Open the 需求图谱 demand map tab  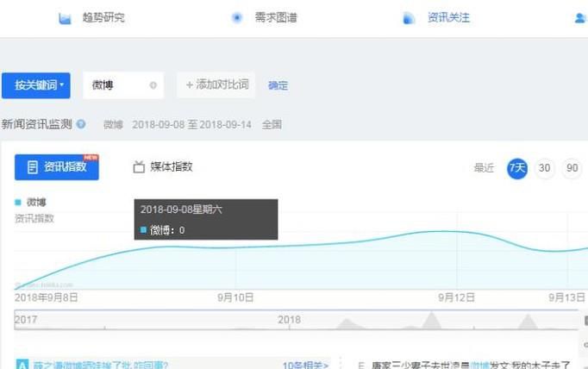(x=276, y=17)
